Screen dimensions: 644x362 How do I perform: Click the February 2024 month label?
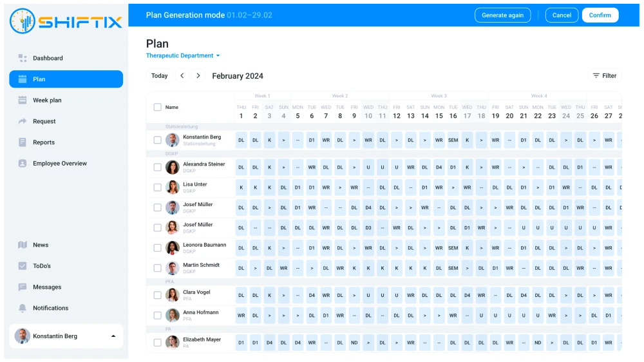pos(238,76)
